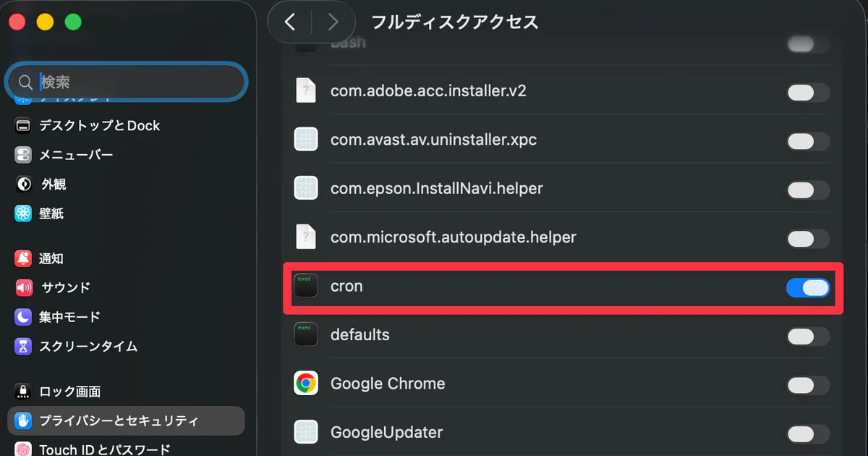Screen dimensions: 868x456
Task: Select the 壁紙 wallpaper icon
Action: click(x=24, y=214)
